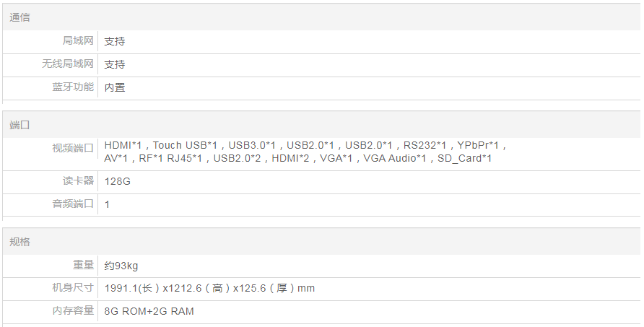Click the 约93kg weight value
Image resolution: width=644 pixels, height=327 pixels.
(121, 266)
